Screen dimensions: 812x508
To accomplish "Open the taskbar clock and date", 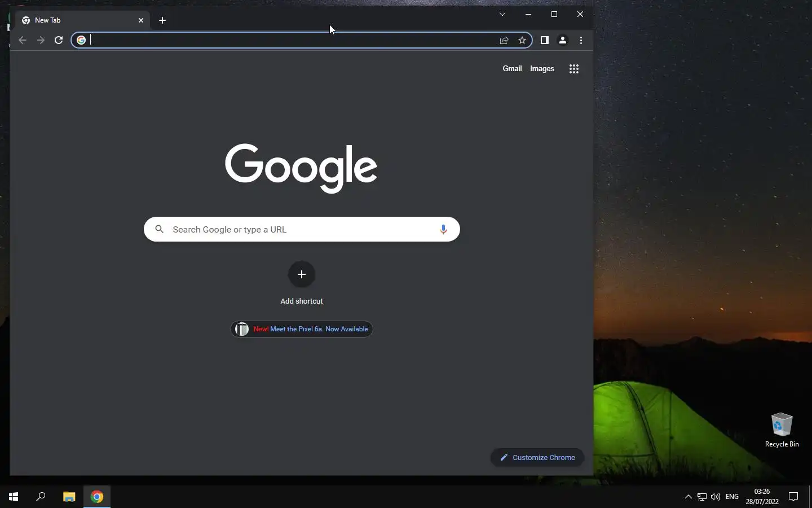I will [762, 497].
